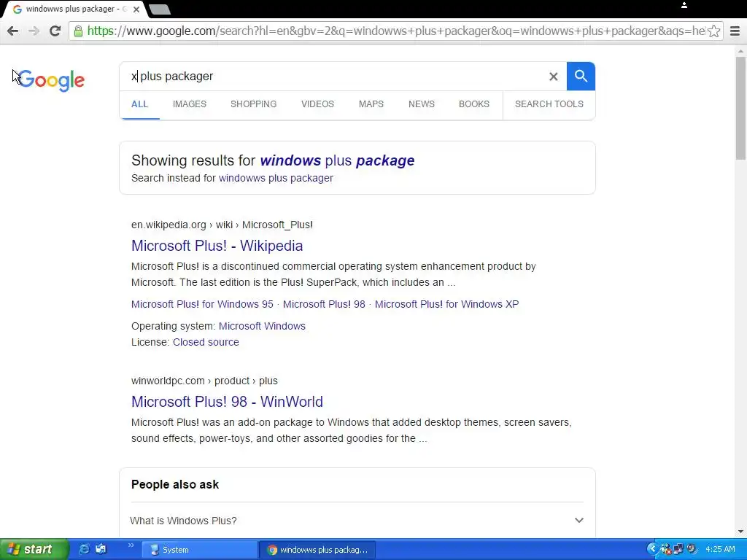This screenshot has height=560, width=747.
Task: Reload the page with the refresh icon
Action: point(55,31)
